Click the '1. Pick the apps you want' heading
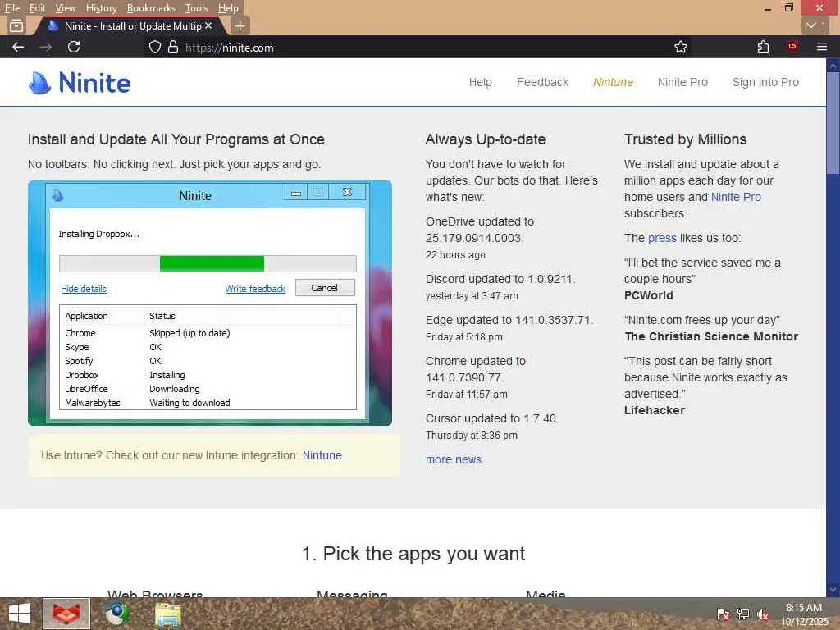Image resolution: width=840 pixels, height=630 pixels. pyautogui.click(x=413, y=554)
